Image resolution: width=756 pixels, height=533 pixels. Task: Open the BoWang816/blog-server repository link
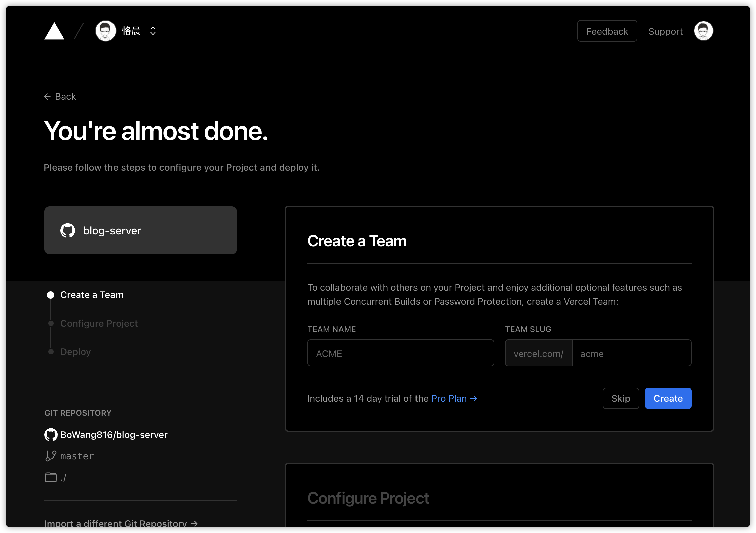(114, 435)
